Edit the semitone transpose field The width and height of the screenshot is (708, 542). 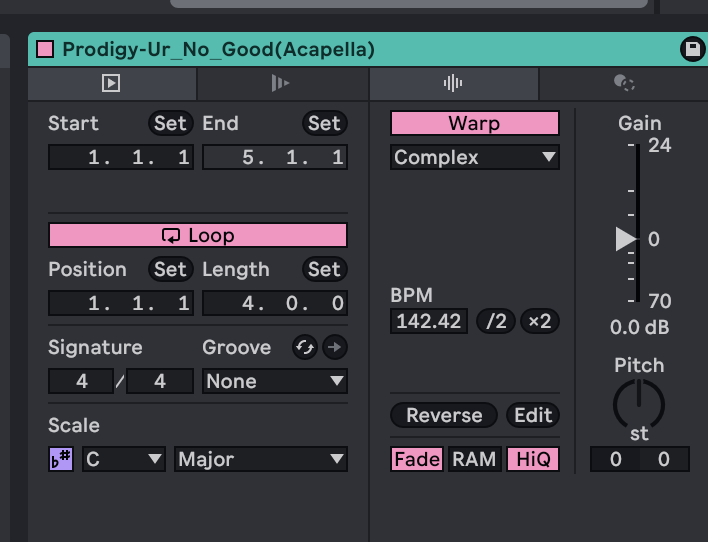615,459
